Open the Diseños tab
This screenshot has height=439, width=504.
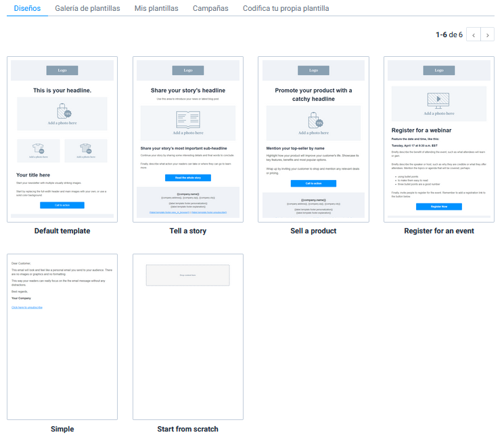click(27, 9)
